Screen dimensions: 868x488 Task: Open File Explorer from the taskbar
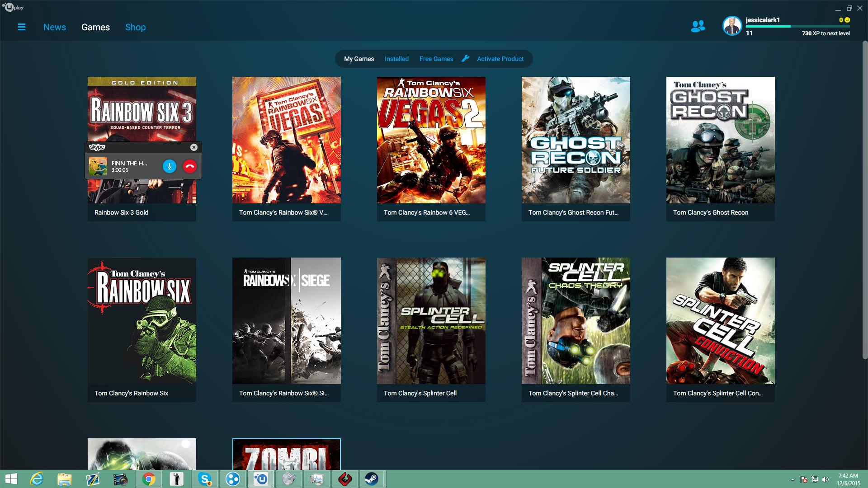click(x=64, y=479)
